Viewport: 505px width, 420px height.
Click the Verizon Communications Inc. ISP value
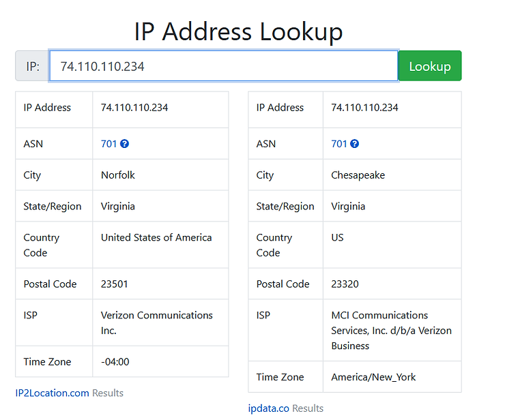coord(157,322)
